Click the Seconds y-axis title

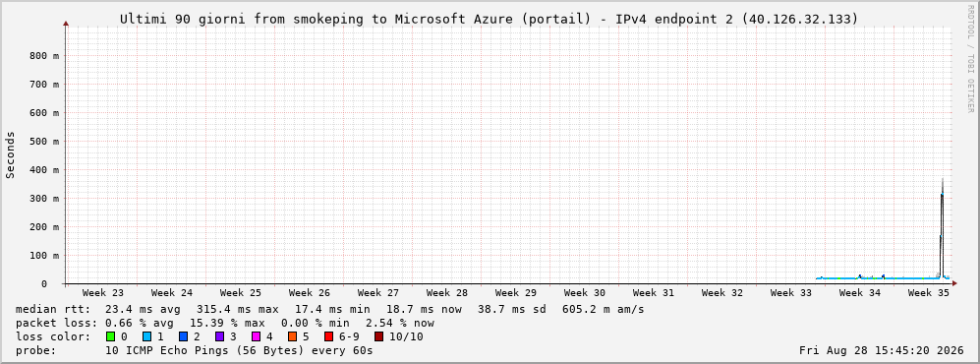pos(10,154)
